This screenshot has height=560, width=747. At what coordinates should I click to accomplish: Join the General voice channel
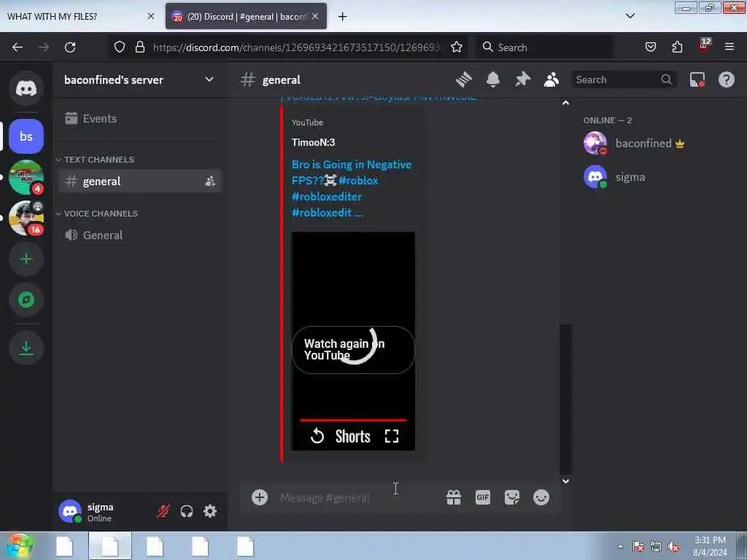click(x=139, y=236)
